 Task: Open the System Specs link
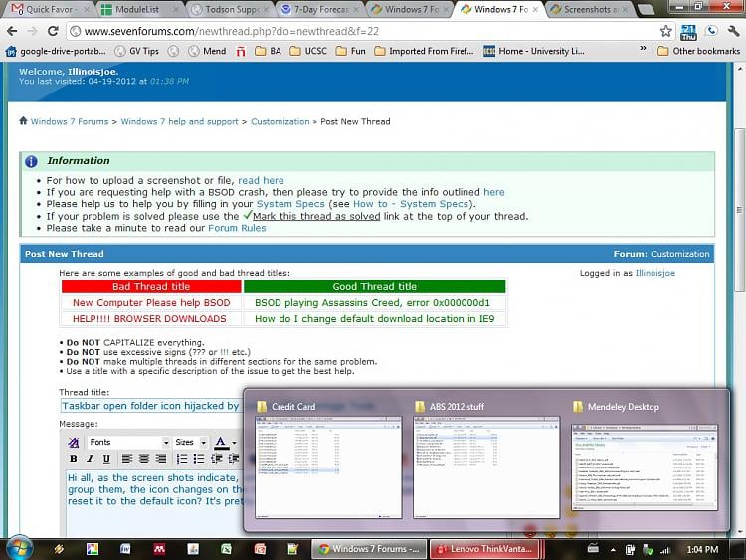point(290,204)
